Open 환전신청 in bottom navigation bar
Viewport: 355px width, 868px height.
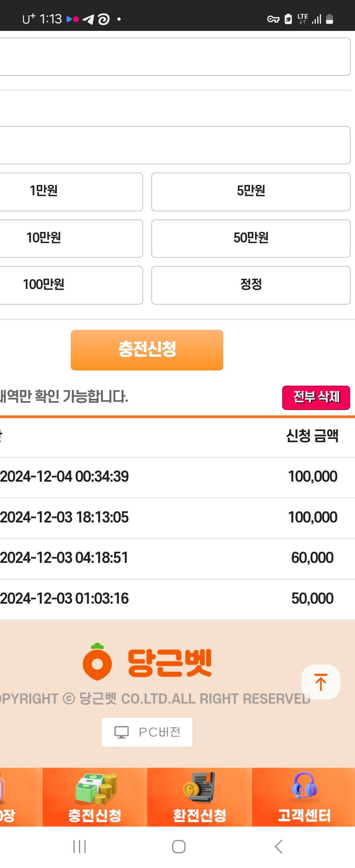pos(200,797)
